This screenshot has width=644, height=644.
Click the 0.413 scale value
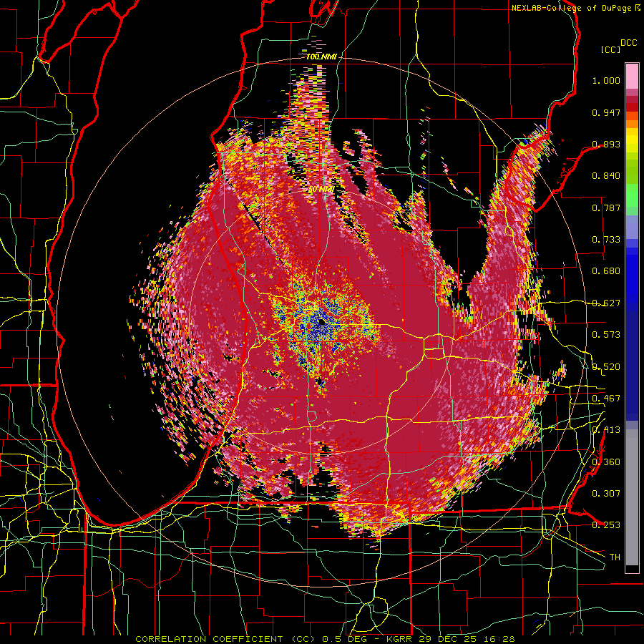(x=606, y=430)
